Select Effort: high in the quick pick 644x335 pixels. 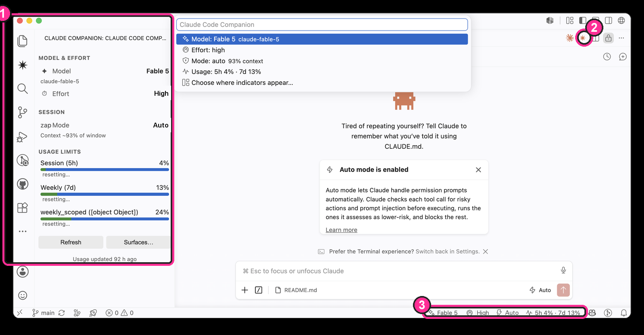(x=322, y=50)
